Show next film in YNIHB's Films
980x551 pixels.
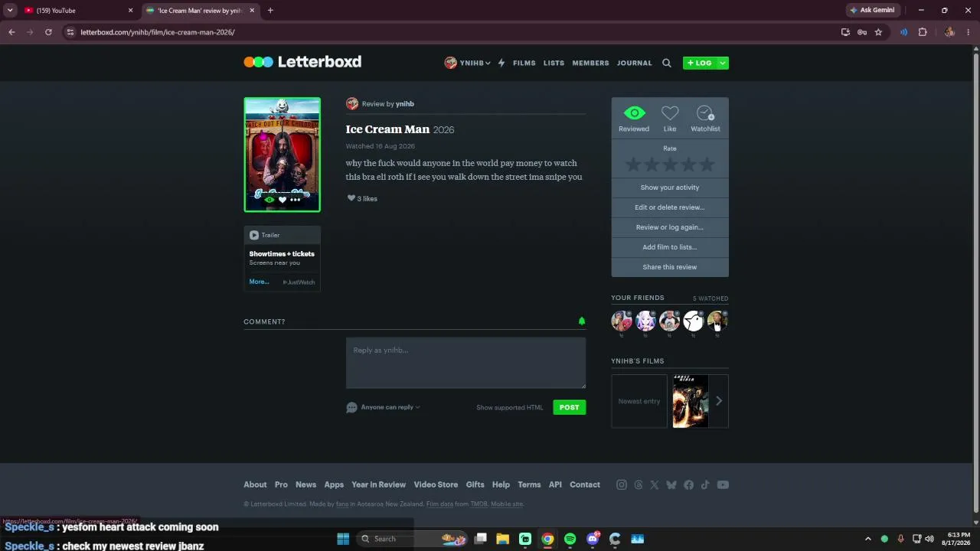[x=719, y=401]
